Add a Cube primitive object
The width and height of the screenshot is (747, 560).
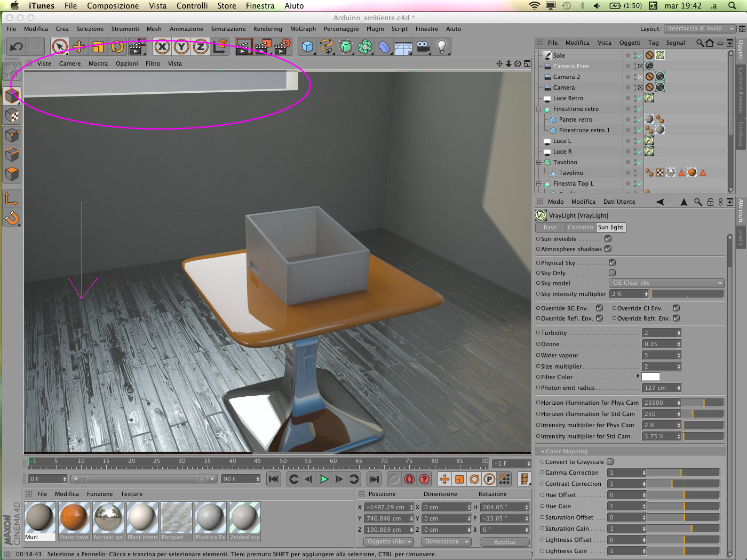(307, 47)
